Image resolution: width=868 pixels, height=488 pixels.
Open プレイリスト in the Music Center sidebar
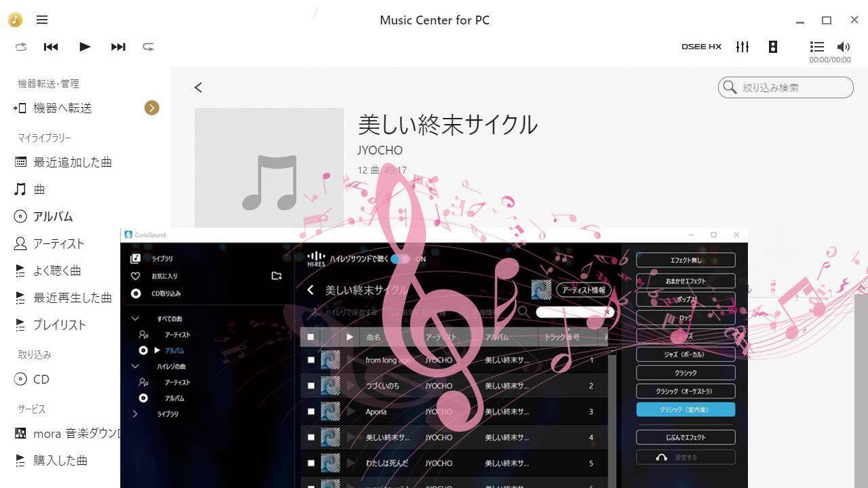[x=60, y=325]
